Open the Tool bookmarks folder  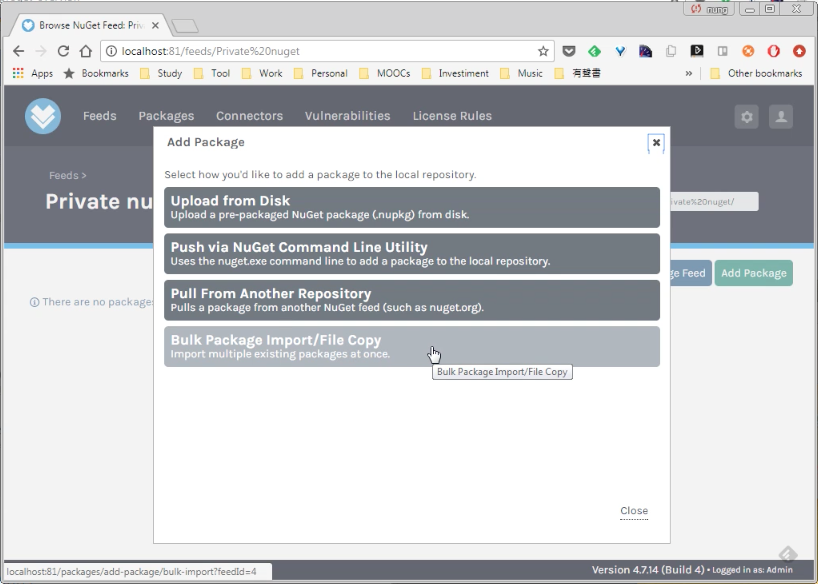pyautogui.click(x=212, y=74)
